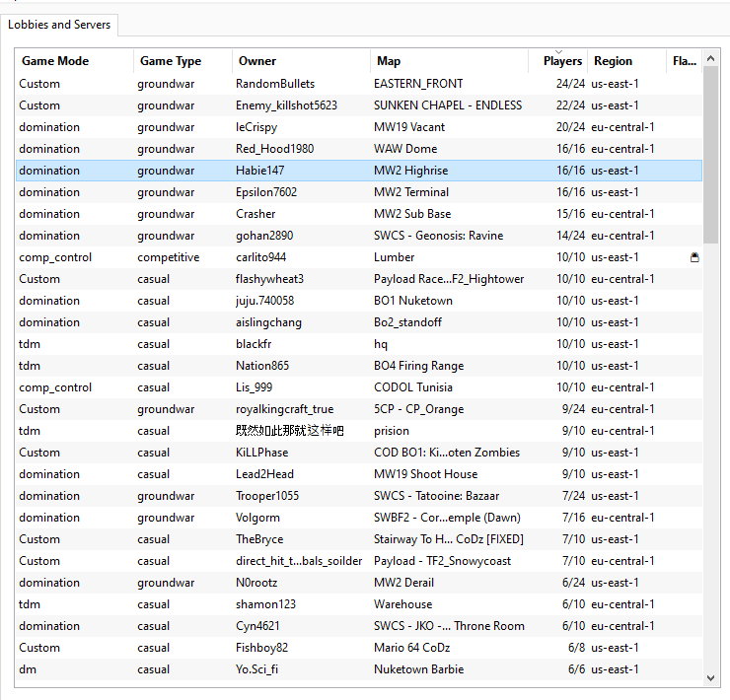Click the truncated Fla... column header
This screenshot has width=730, height=700.
pyautogui.click(x=685, y=61)
